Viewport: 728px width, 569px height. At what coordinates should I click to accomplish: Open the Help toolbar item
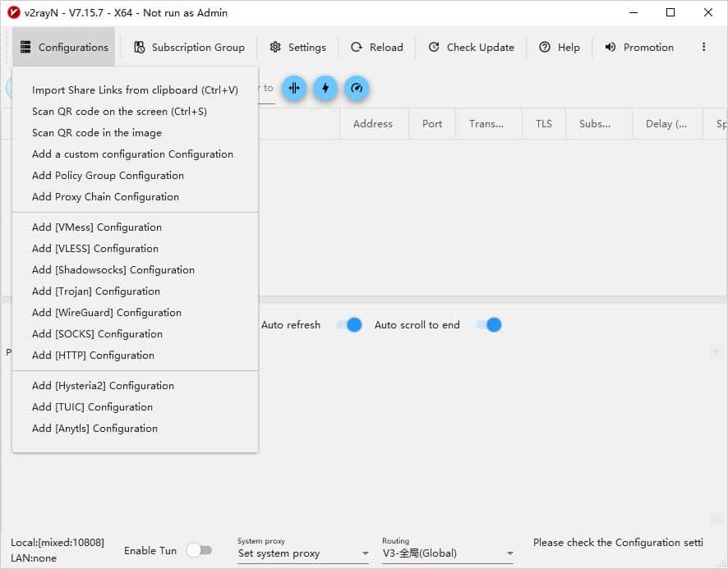click(560, 47)
